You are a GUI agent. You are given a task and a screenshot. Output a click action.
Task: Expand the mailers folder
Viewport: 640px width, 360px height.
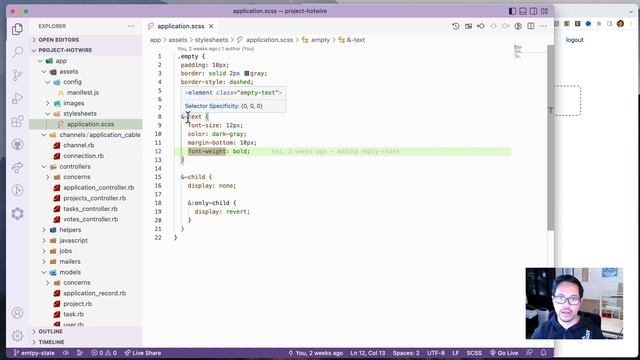tap(70, 262)
